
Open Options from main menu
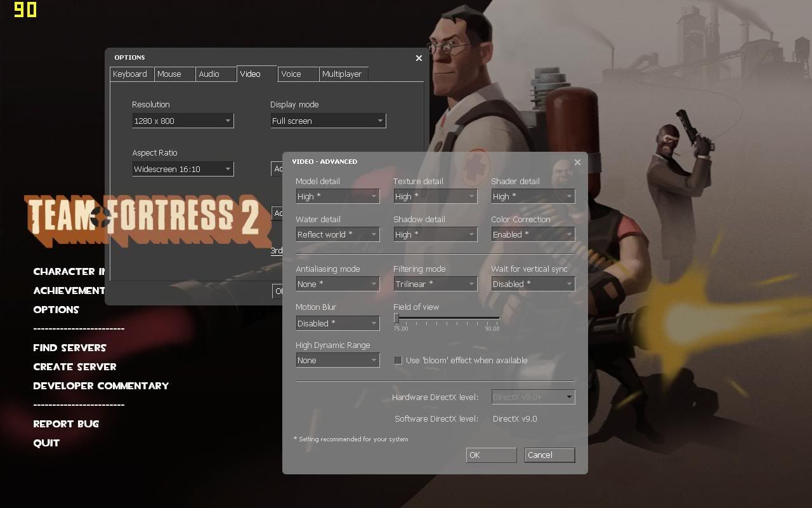pyautogui.click(x=56, y=309)
